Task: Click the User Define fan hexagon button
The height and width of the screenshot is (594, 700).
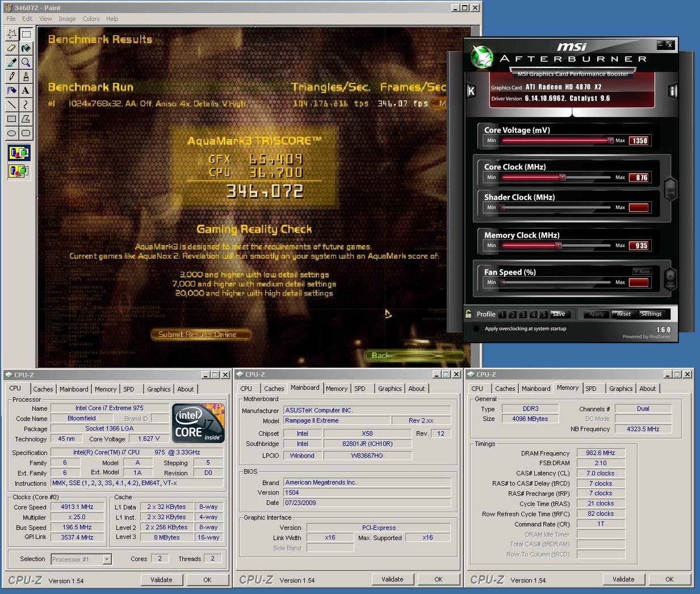Action: (670, 280)
